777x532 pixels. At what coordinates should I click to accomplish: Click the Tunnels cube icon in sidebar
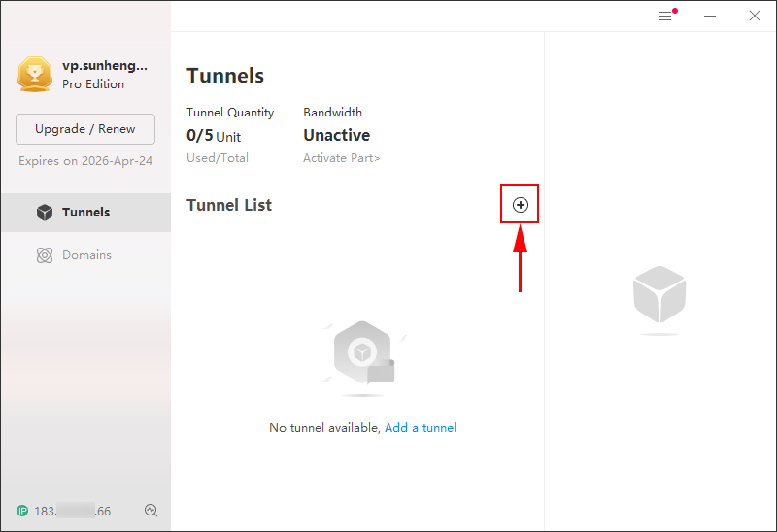45,212
